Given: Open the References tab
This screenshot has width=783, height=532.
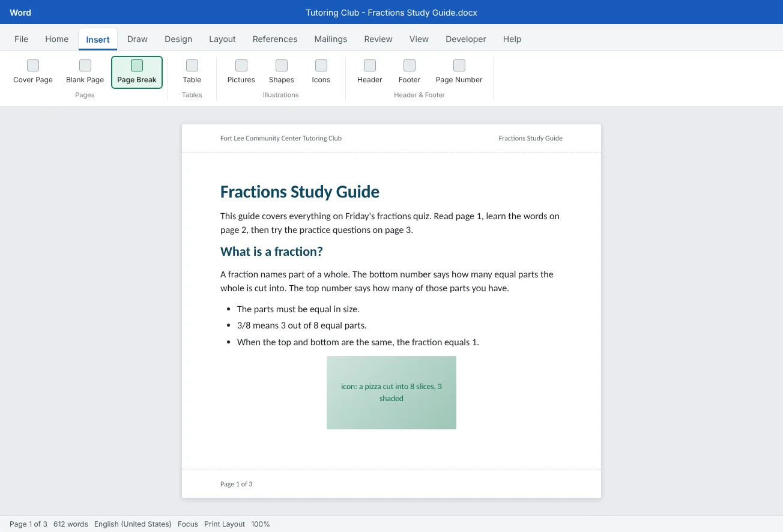Looking at the screenshot, I should (275, 39).
